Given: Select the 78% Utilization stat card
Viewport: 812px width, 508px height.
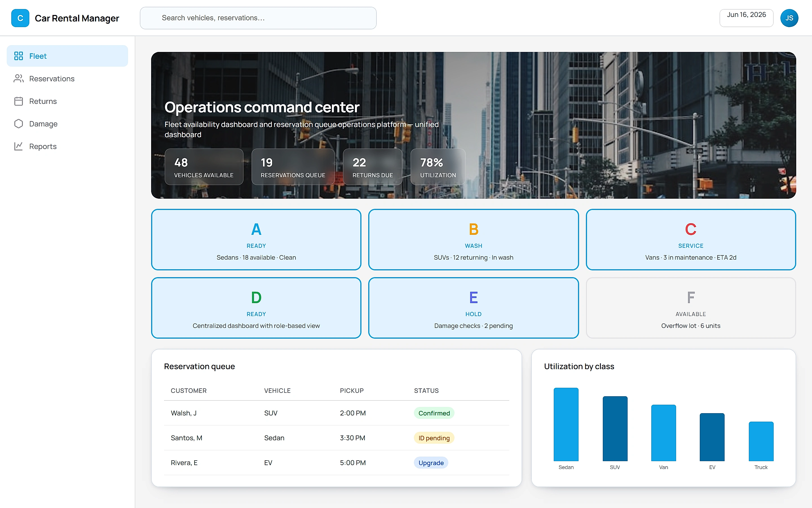Looking at the screenshot, I should 438,167.
